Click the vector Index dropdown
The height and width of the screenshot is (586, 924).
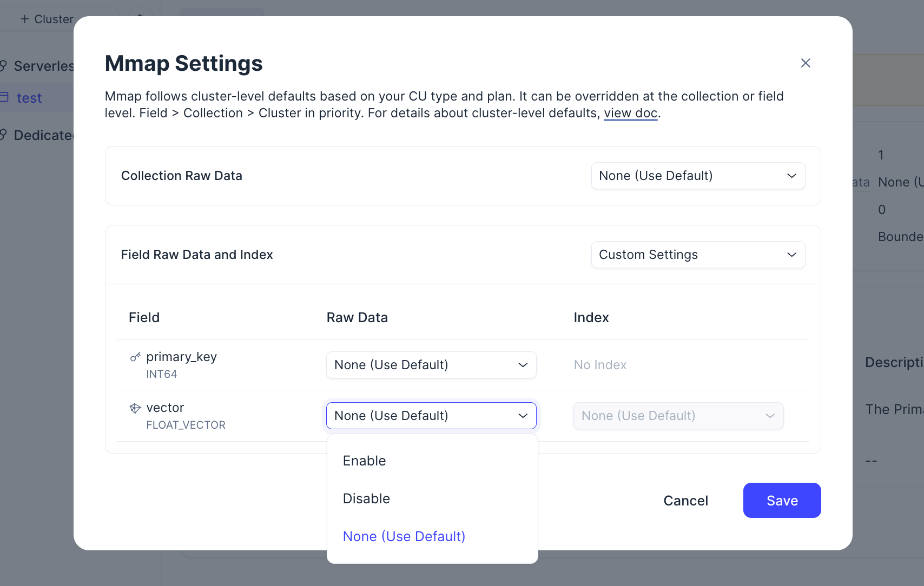(678, 416)
